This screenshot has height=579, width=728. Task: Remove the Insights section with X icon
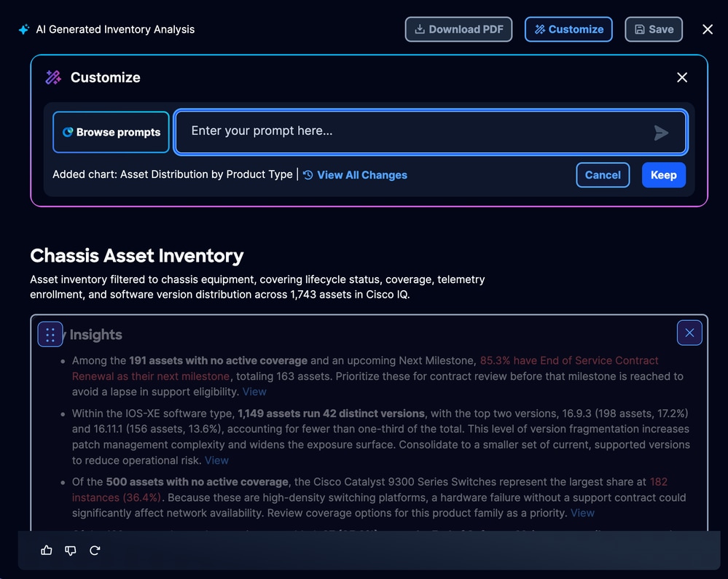(689, 333)
